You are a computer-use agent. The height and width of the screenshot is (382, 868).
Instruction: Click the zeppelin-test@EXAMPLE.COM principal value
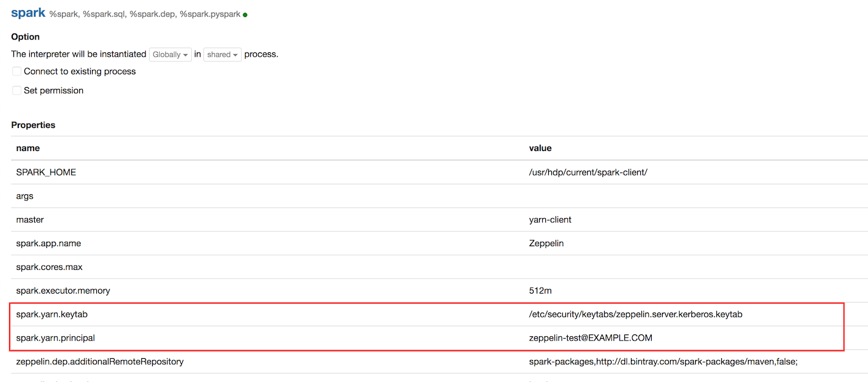pos(590,338)
